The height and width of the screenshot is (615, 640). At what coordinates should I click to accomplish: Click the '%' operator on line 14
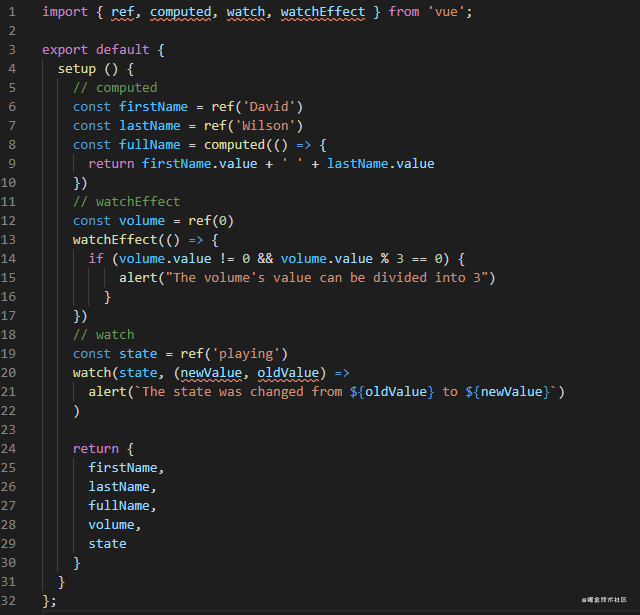pyautogui.click(x=384, y=258)
